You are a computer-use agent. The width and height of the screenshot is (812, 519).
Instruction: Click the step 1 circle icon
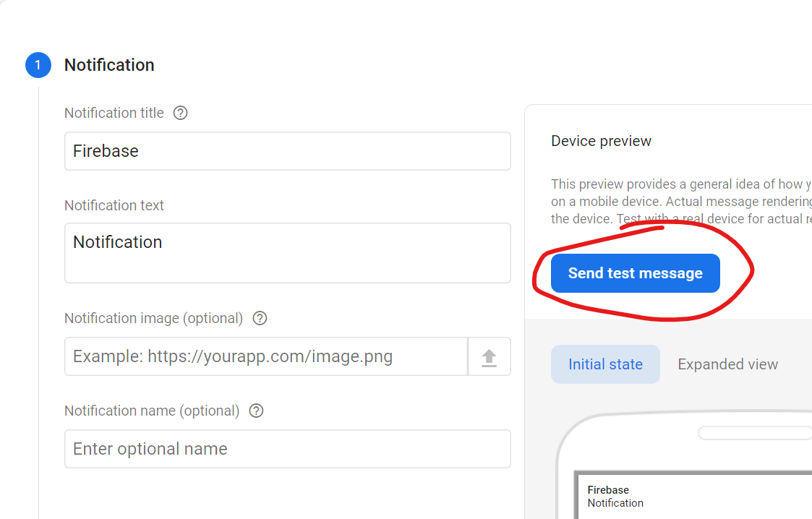[x=38, y=65]
